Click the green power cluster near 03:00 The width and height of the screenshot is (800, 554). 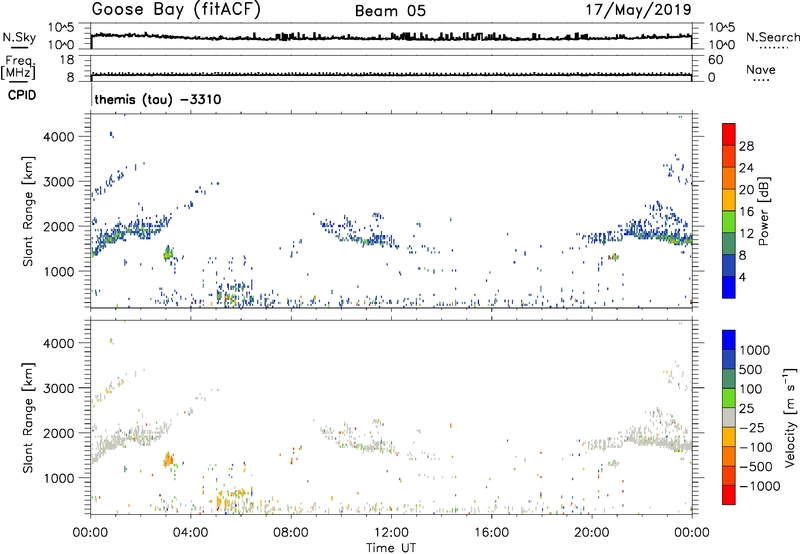(x=168, y=253)
